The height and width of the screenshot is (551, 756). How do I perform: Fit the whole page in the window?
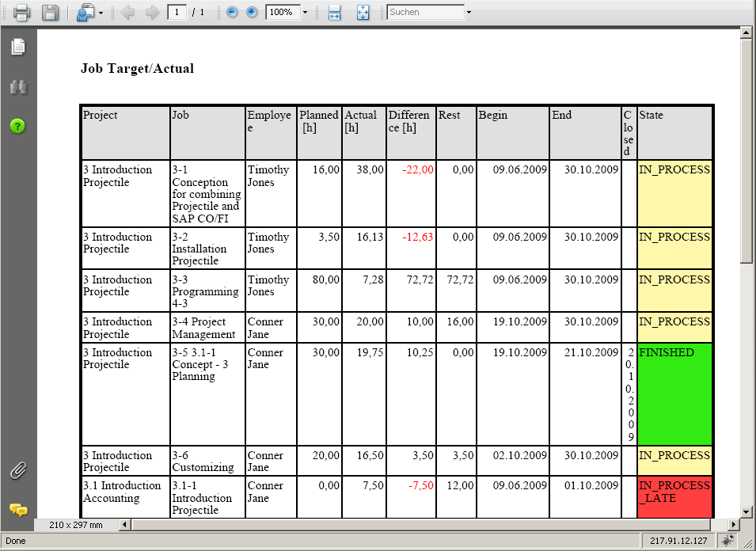click(x=363, y=13)
